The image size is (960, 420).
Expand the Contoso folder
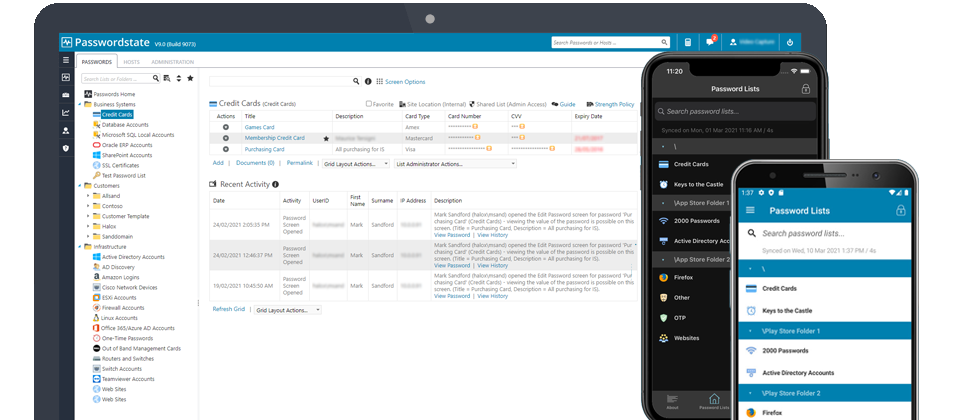coord(88,206)
